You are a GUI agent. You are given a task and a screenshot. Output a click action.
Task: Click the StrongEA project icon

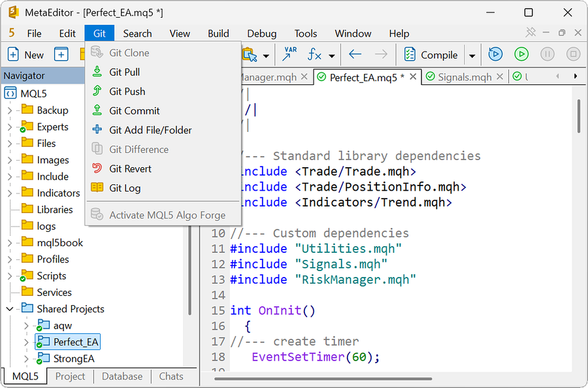tap(43, 358)
